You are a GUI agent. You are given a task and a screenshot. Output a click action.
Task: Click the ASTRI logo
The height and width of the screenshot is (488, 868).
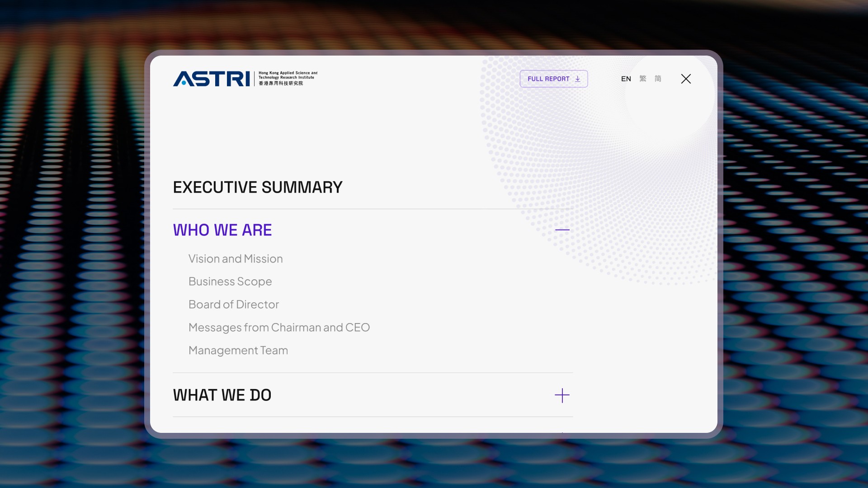coord(211,79)
